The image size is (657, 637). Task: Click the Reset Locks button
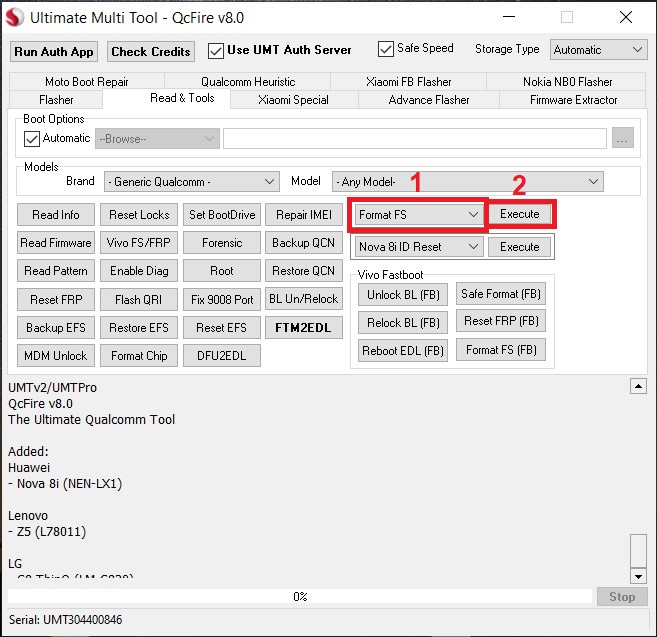click(139, 215)
